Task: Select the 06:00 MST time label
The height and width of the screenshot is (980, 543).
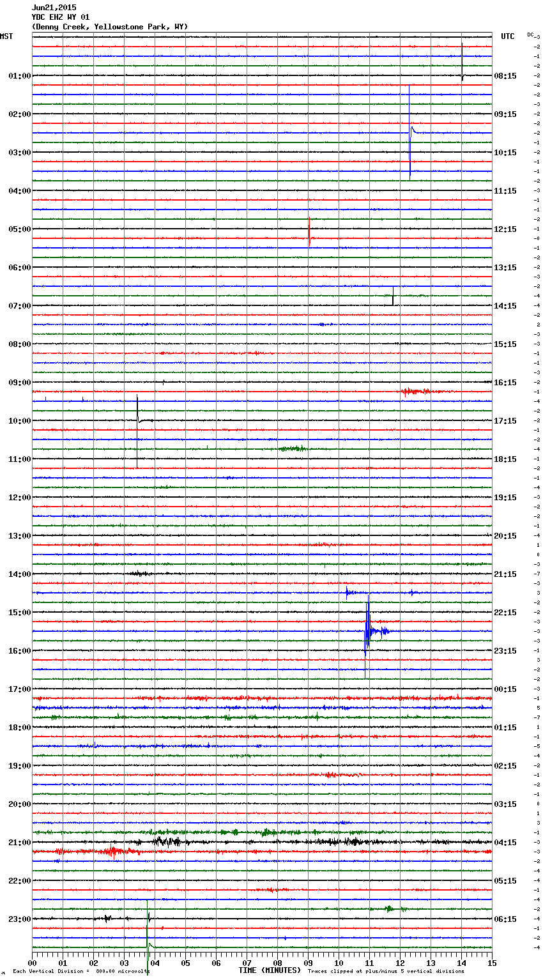Action: (20, 268)
